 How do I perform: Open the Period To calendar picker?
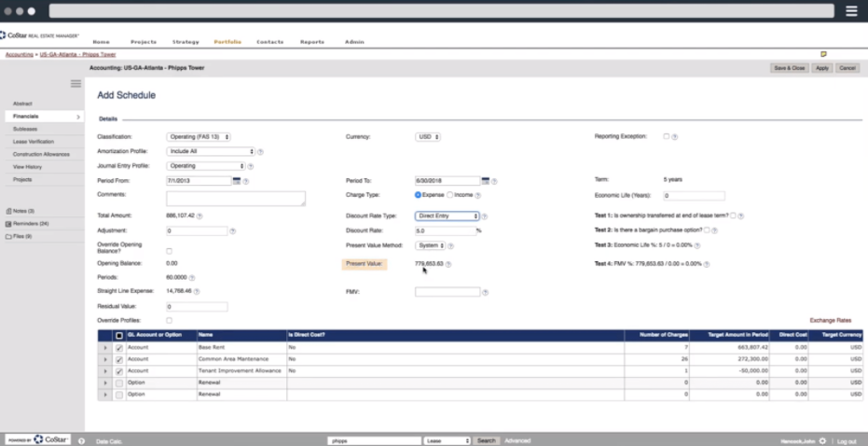(485, 181)
